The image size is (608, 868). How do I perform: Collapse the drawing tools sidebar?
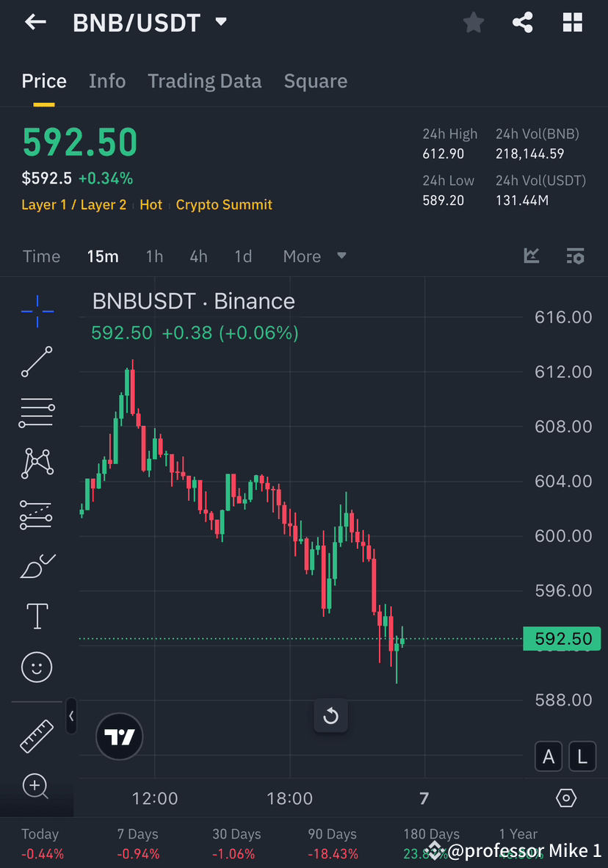point(71,717)
